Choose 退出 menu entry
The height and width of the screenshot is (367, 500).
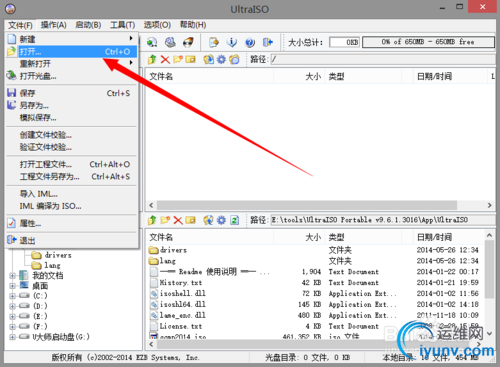71,240
